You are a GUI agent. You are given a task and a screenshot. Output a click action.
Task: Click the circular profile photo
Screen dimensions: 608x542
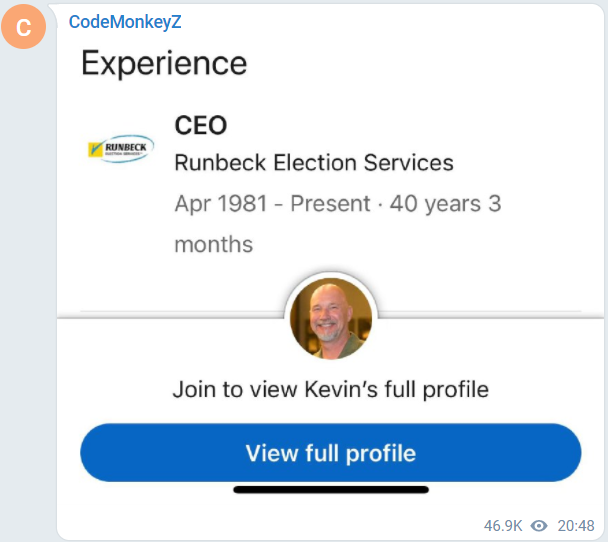point(331,319)
